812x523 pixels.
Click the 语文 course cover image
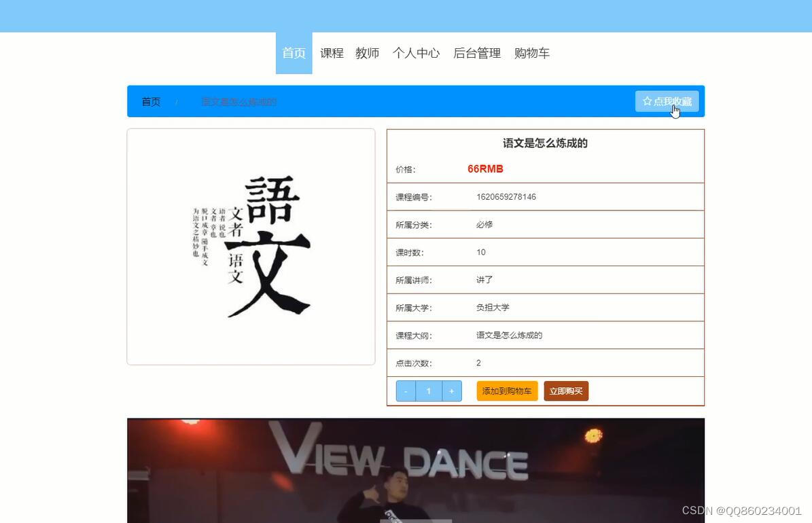pyautogui.click(x=251, y=246)
